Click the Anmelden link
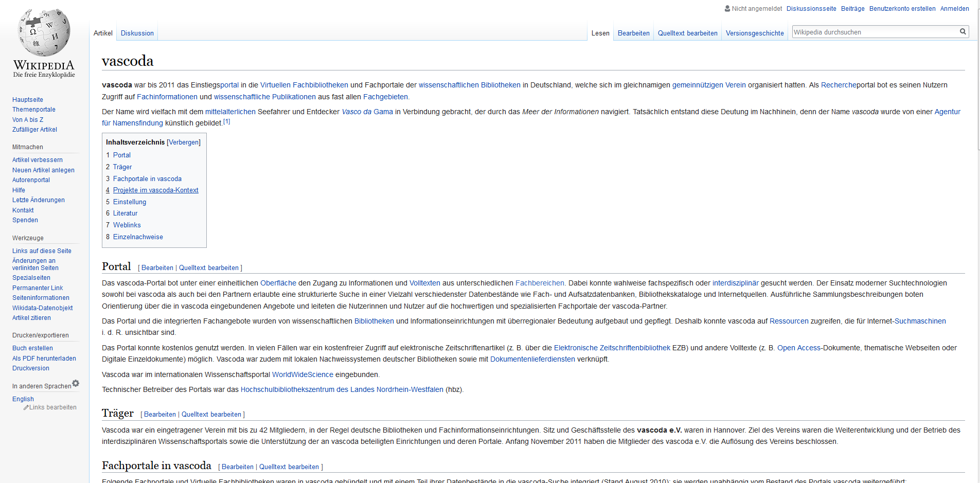Image resolution: width=980 pixels, height=483 pixels. click(955, 9)
